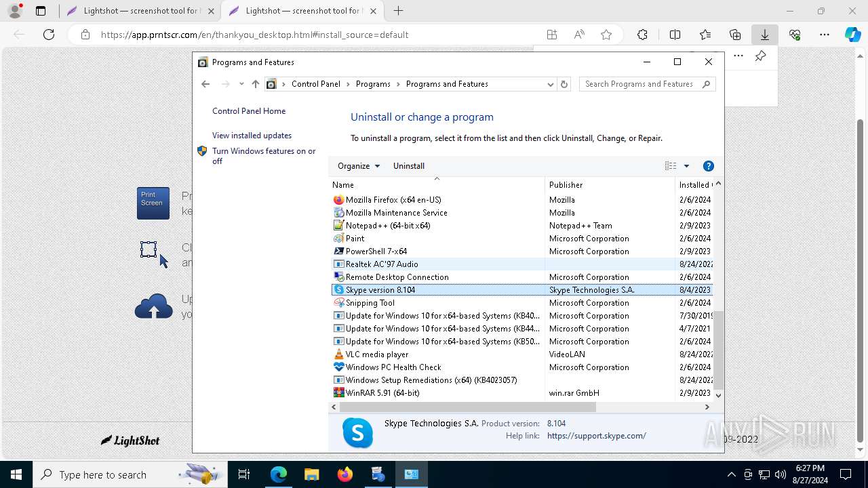Viewport: 868px width, 488px height.
Task: Open Skype support help link
Action: click(x=597, y=436)
